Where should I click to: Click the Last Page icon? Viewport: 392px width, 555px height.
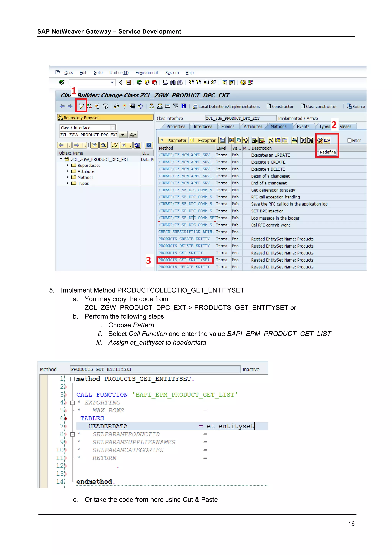tap(213, 82)
